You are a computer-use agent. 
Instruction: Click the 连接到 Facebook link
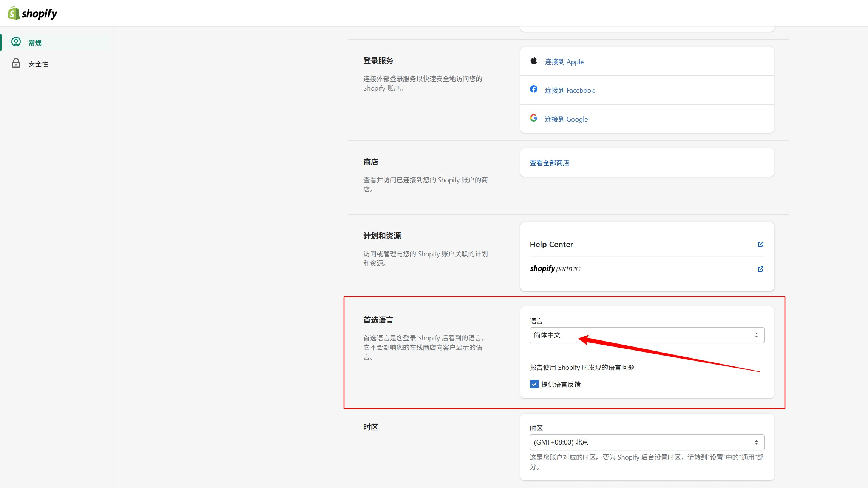tap(569, 90)
